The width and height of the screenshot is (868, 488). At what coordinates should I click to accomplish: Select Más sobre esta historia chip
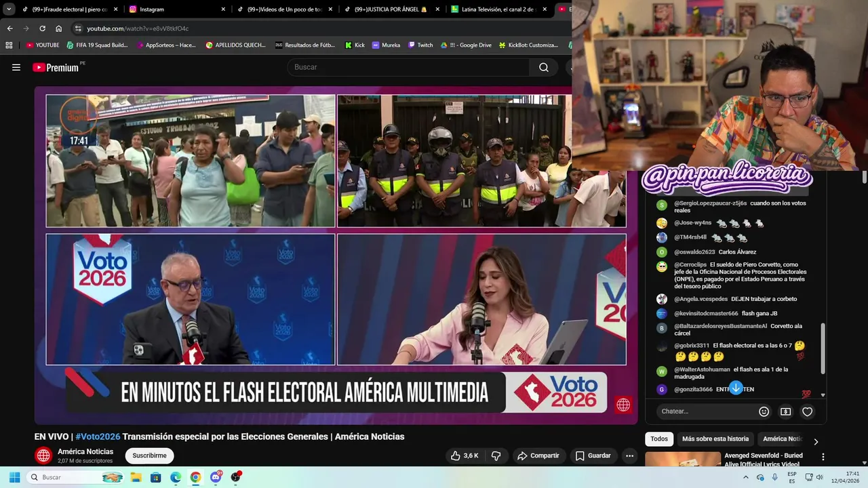[x=715, y=439]
